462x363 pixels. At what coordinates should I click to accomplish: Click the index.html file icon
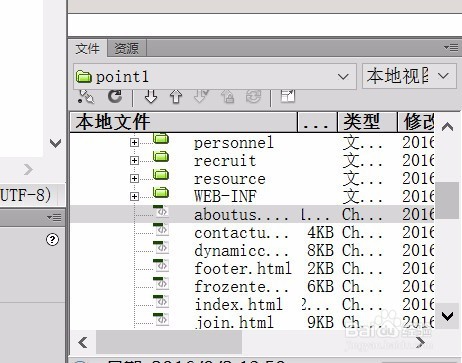point(161,301)
